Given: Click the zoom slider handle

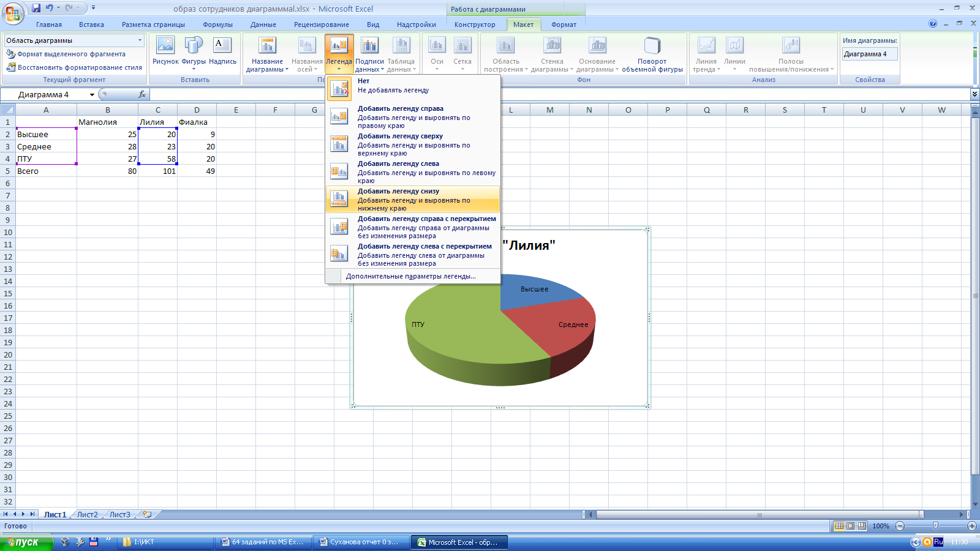Looking at the screenshot, I should [935, 526].
